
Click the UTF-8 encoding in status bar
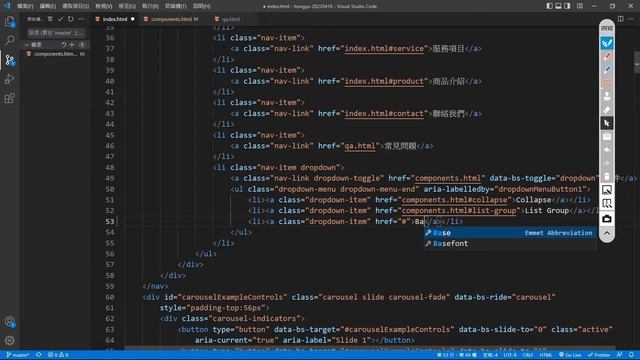pos(510,355)
